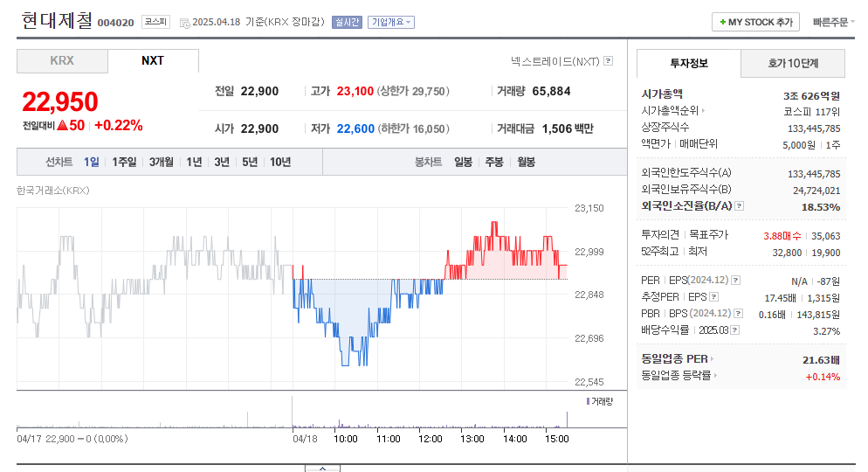The height and width of the screenshot is (472, 868).
Task: Select the 투자정보 tab
Action: point(689,63)
